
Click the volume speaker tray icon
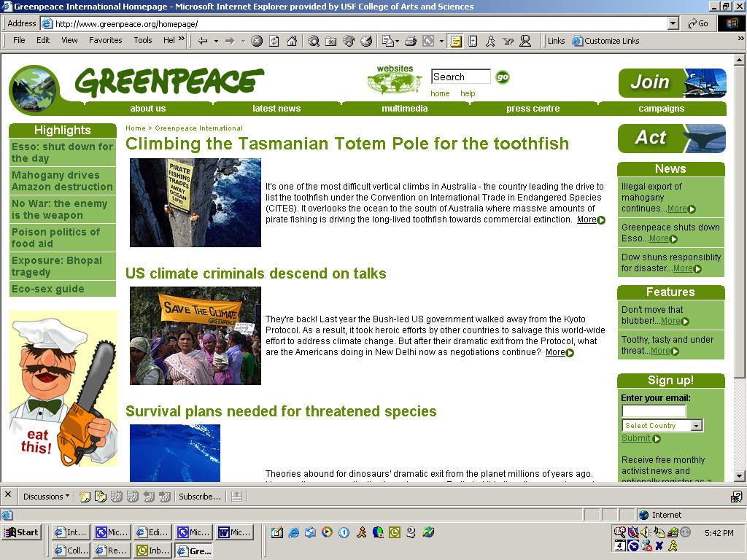[645, 532]
